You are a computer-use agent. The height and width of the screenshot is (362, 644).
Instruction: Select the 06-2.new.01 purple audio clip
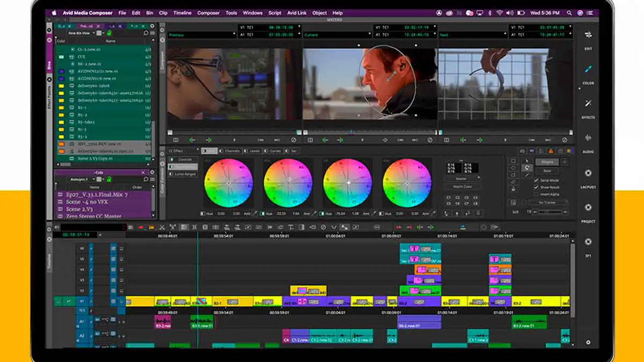tap(419, 322)
